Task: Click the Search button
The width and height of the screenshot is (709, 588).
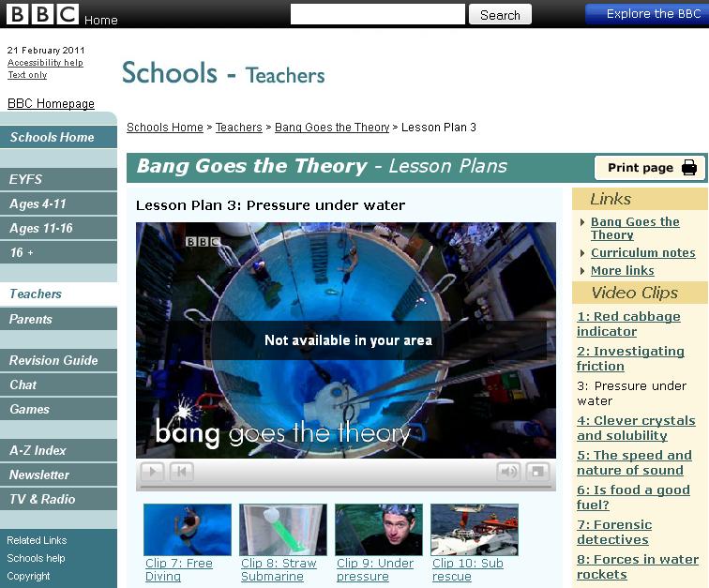Action: (x=500, y=14)
